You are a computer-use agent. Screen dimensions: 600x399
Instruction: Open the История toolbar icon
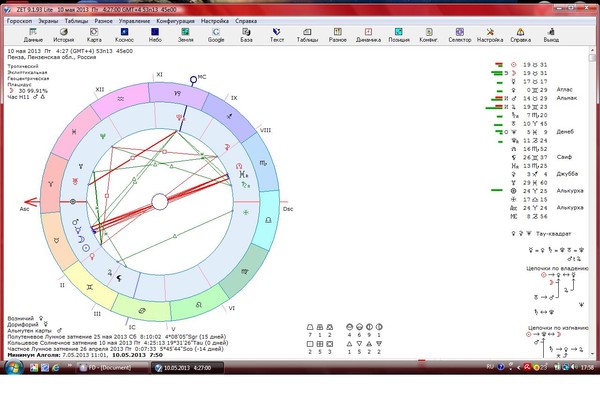click(64, 35)
